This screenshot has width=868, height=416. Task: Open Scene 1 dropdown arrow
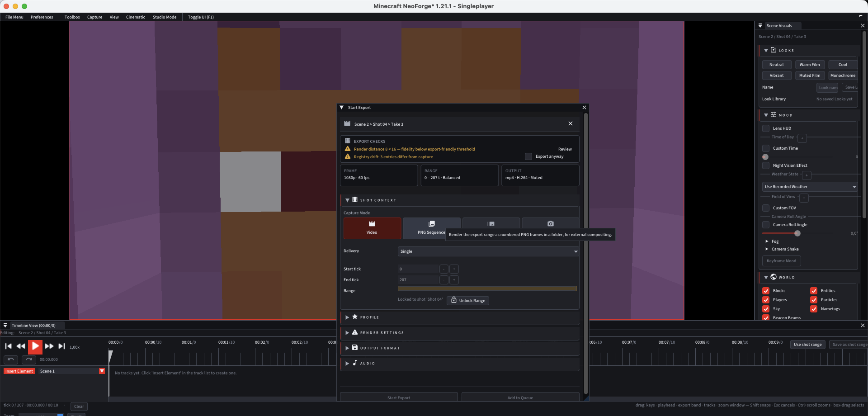pos(102,371)
